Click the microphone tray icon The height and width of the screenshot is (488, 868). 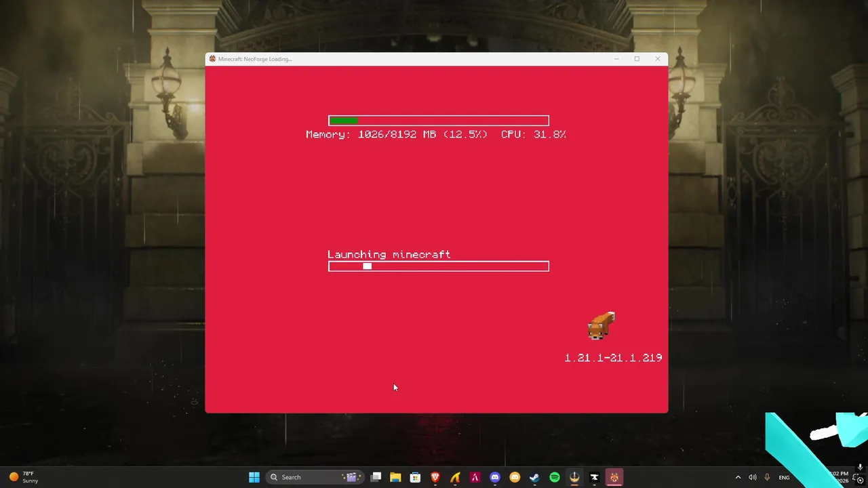point(767,477)
